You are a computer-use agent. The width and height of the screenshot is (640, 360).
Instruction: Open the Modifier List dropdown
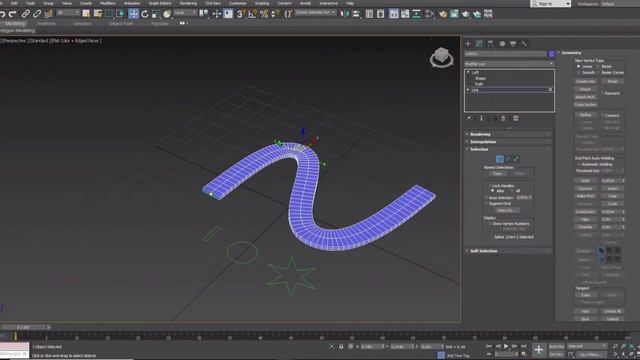(509, 64)
